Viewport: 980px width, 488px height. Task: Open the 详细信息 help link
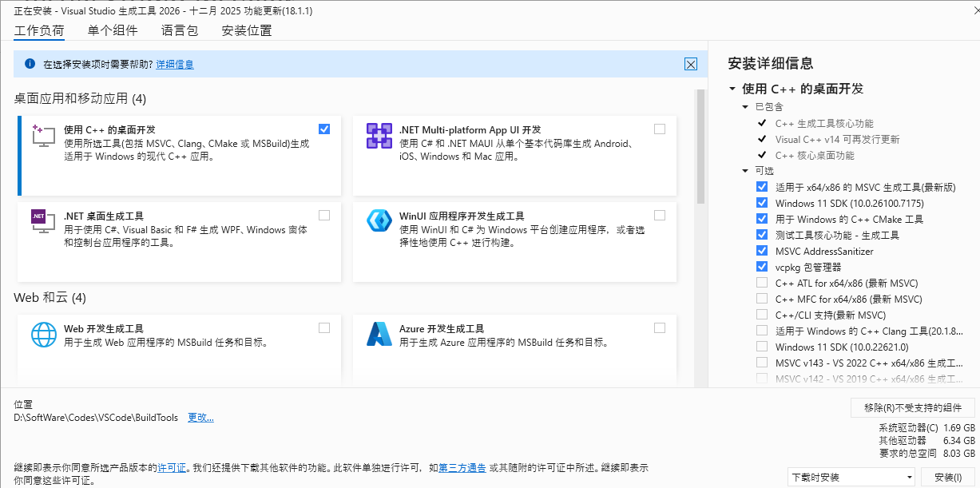click(175, 64)
